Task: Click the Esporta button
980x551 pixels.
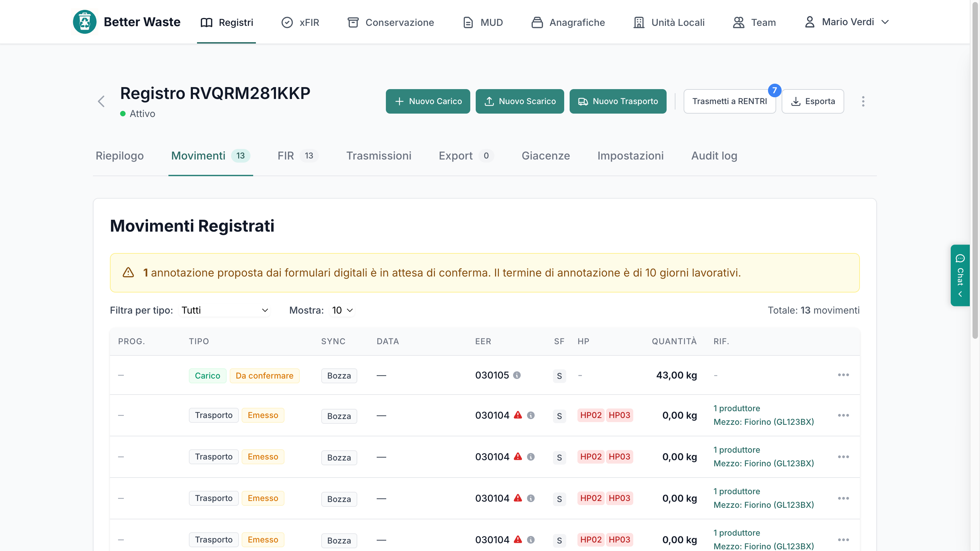Action: (813, 101)
